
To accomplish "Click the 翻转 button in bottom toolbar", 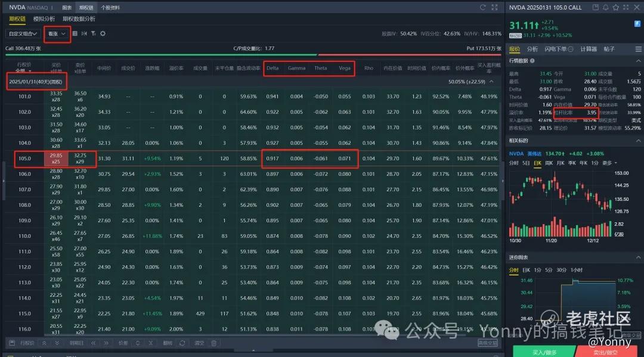I will (168, 343).
